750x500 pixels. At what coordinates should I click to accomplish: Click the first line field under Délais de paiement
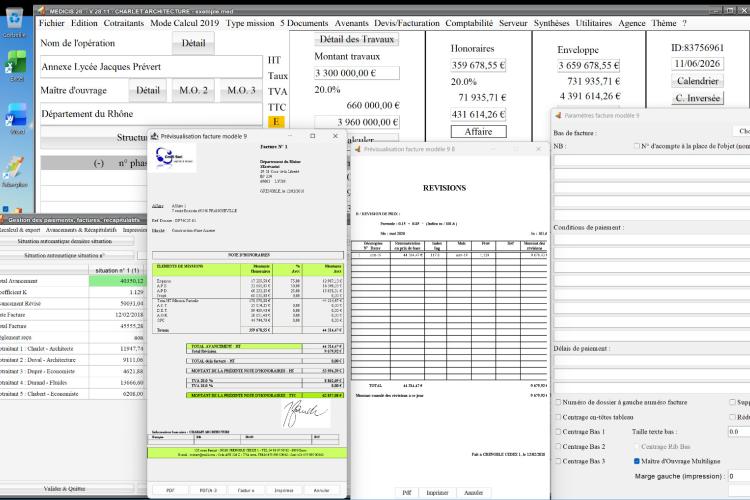coord(652,360)
